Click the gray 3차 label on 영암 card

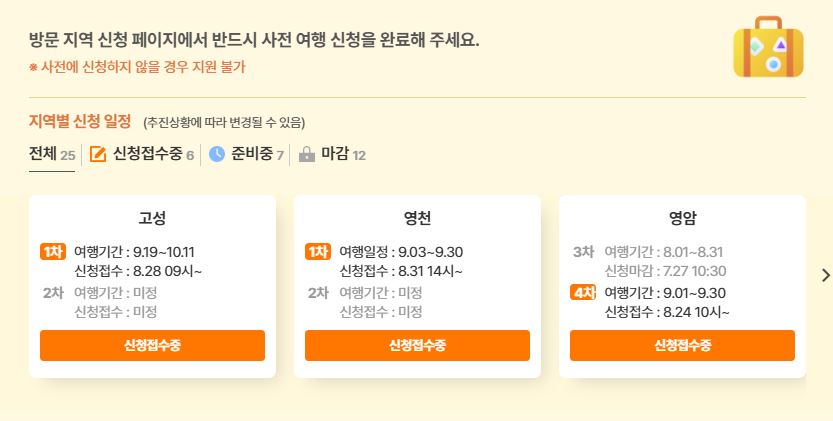pos(583,251)
